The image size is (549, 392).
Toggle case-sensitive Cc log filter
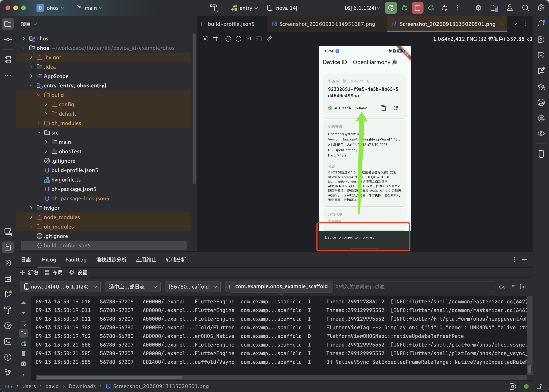tap(502, 287)
